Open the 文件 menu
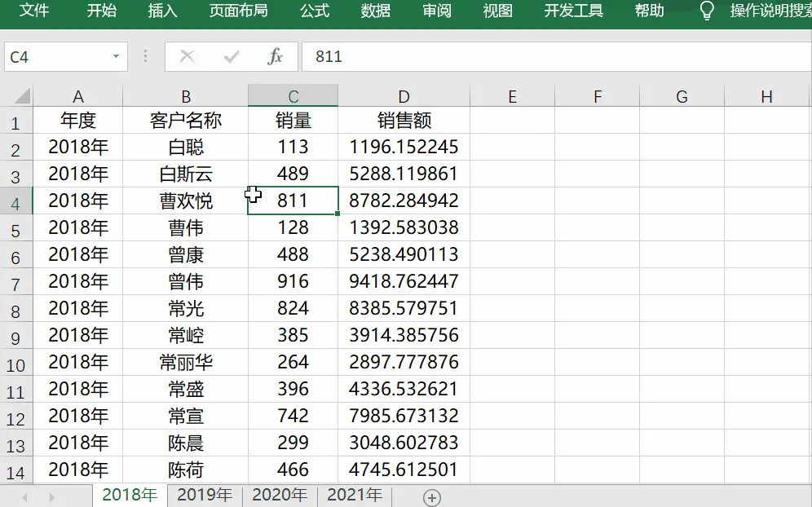Viewport: 812px width, 507px height. coord(34,11)
